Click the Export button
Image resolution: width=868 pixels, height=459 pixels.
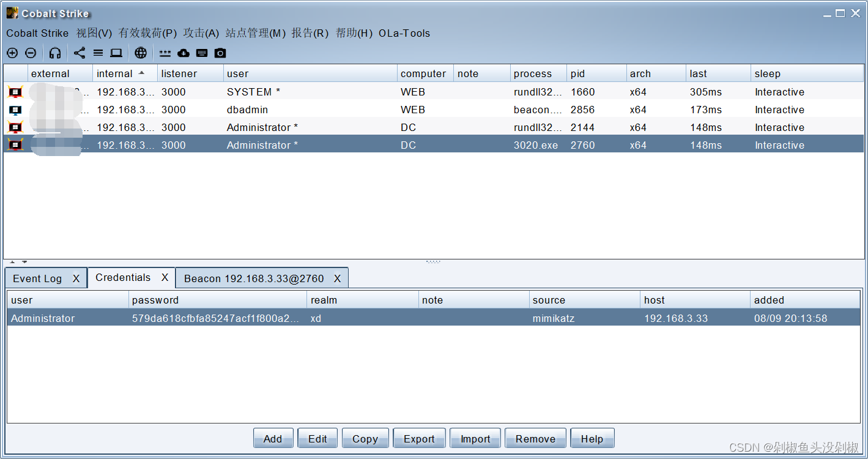click(x=419, y=438)
